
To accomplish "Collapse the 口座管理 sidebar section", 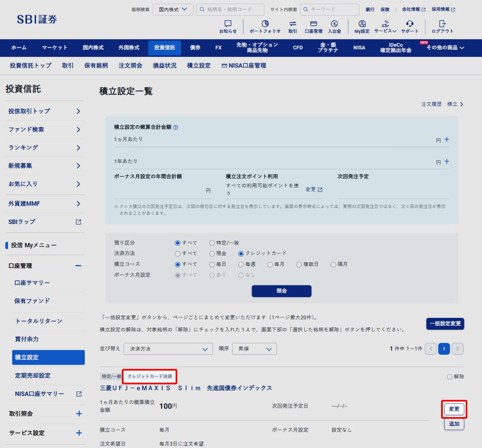I will tap(78, 266).
